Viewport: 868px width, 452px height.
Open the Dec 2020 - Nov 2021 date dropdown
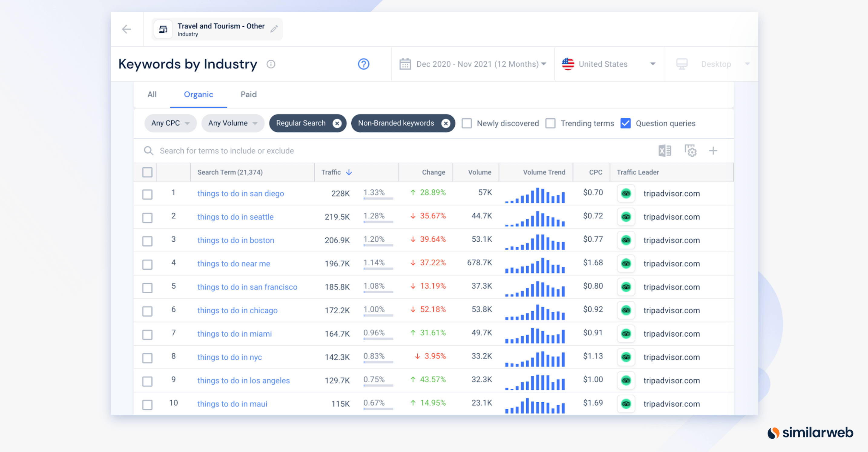pyautogui.click(x=473, y=64)
